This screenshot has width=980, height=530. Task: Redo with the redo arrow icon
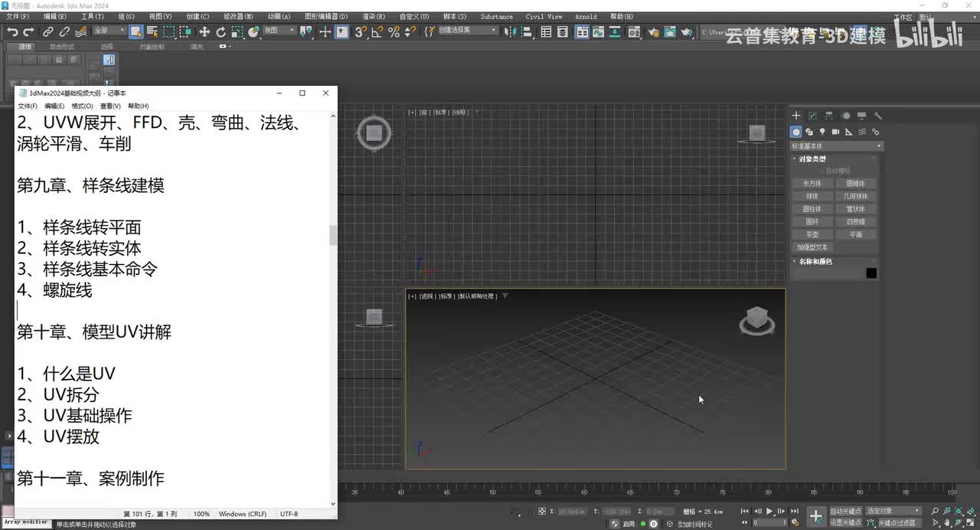coord(29,31)
